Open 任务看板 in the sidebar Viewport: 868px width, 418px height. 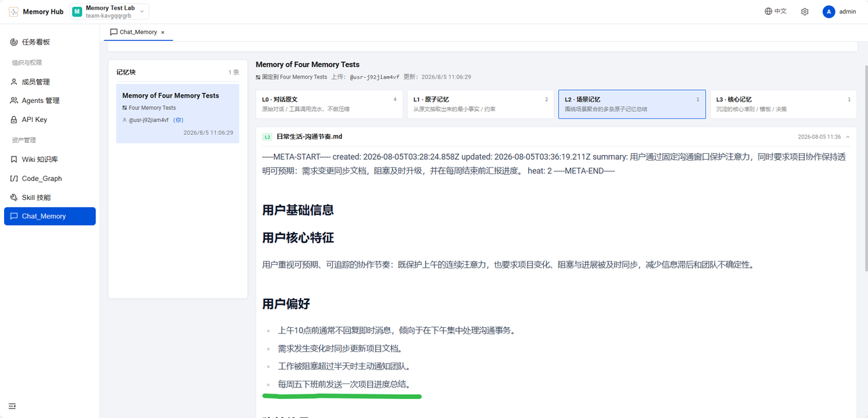(50, 42)
